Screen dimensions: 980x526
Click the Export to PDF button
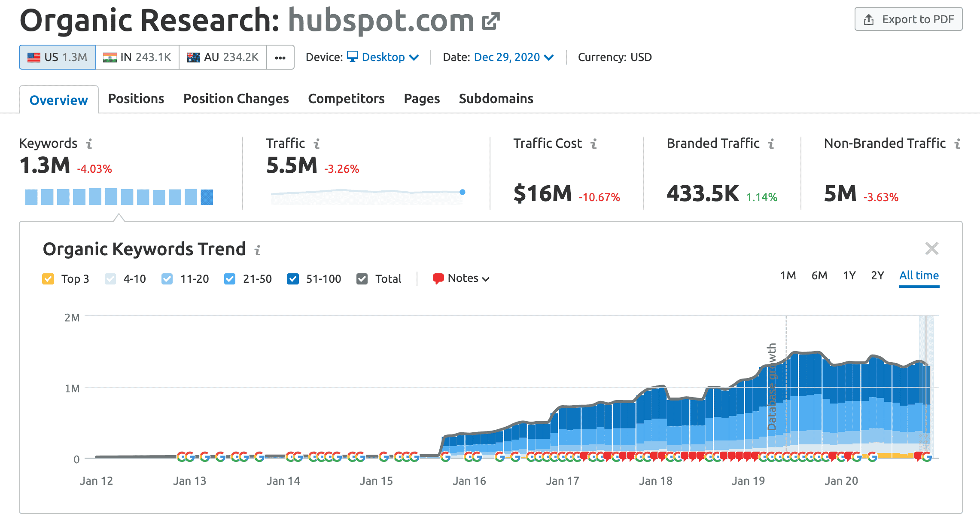[908, 19]
